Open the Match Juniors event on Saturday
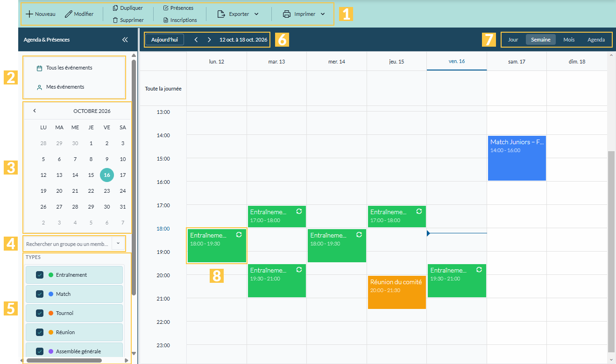The width and height of the screenshot is (616, 364). [x=517, y=158]
